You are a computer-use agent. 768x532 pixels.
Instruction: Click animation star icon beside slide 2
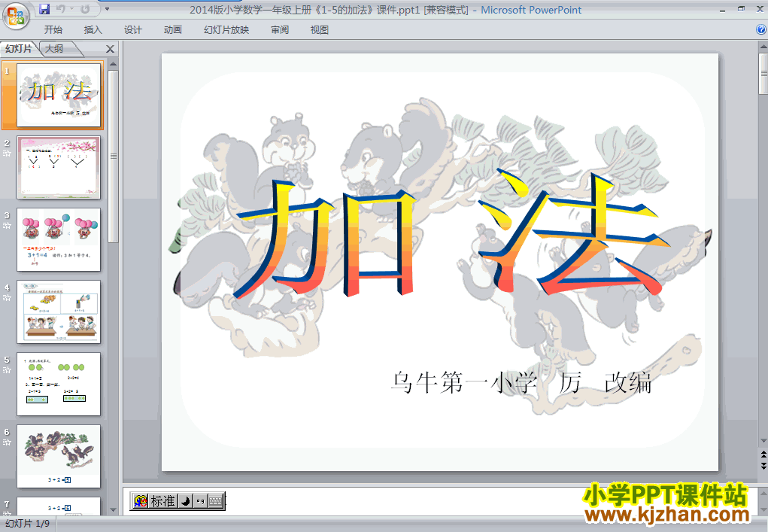(x=7, y=154)
